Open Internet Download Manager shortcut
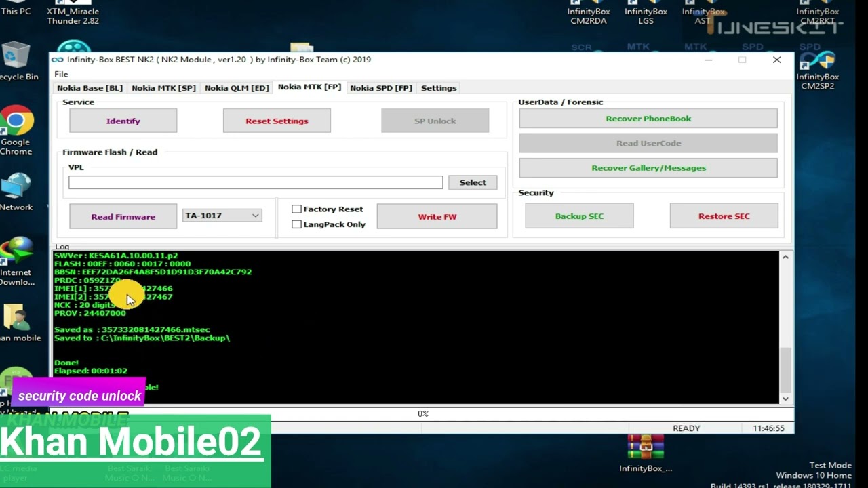Screen dimensions: 868x488 coord(16,261)
